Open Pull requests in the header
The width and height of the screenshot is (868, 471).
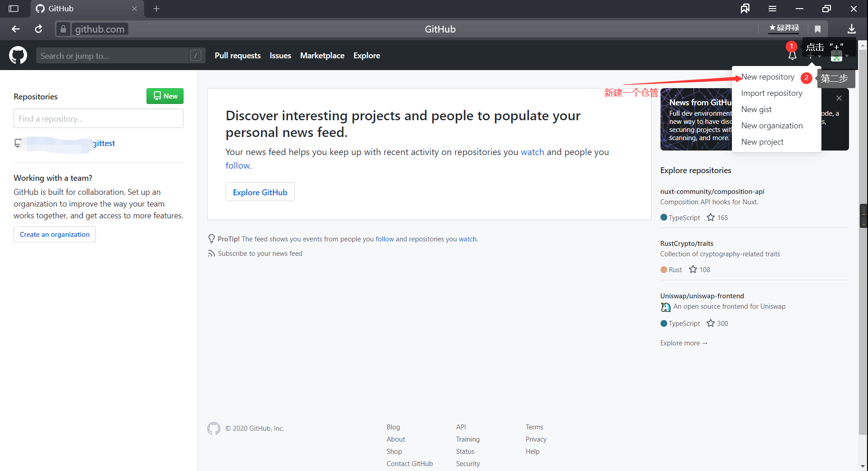pos(237,56)
